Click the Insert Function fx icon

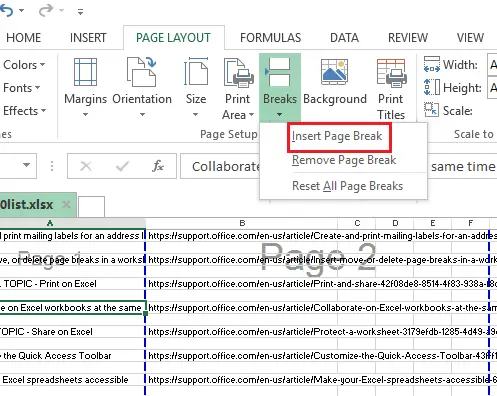158,166
